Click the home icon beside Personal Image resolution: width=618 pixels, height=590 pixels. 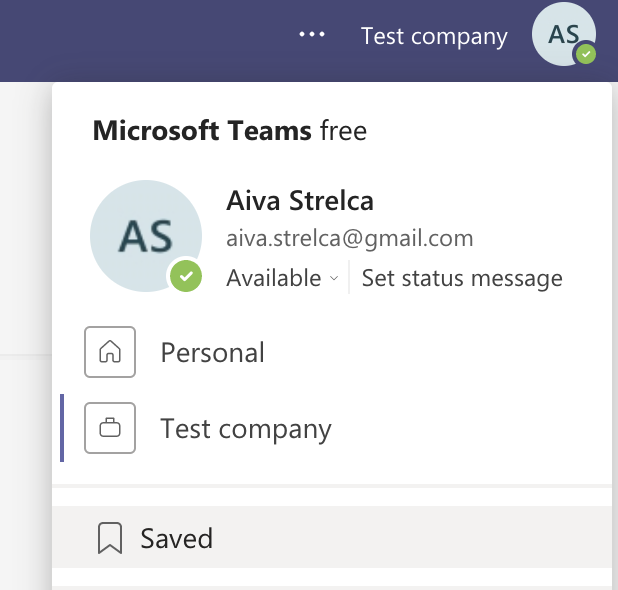pyautogui.click(x=110, y=352)
